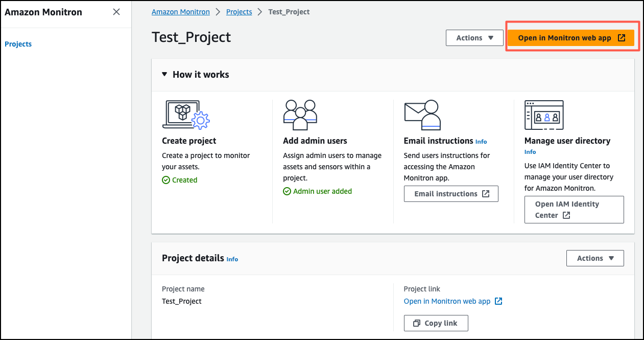This screenshot has width=644, height=340.
Task: Click the external link icon beside Open IAM Identity Center
Action: 567,215
